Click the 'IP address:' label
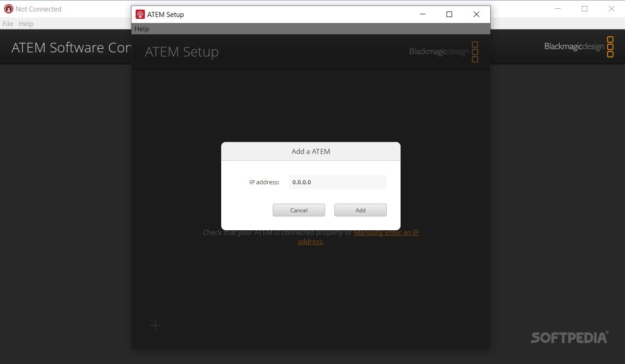Screen dimensions: 625x364 (x=264, y=182)
